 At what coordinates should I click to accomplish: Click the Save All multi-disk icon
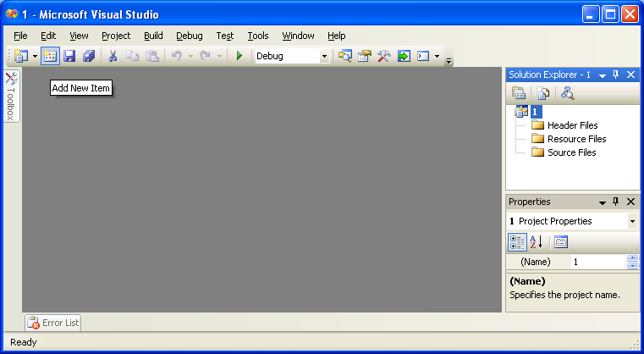coord(89,56)
